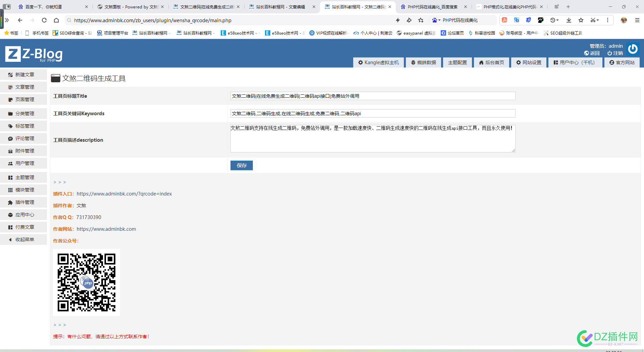Click the browser reload button
644x352 pixels.
pos(44,20)
